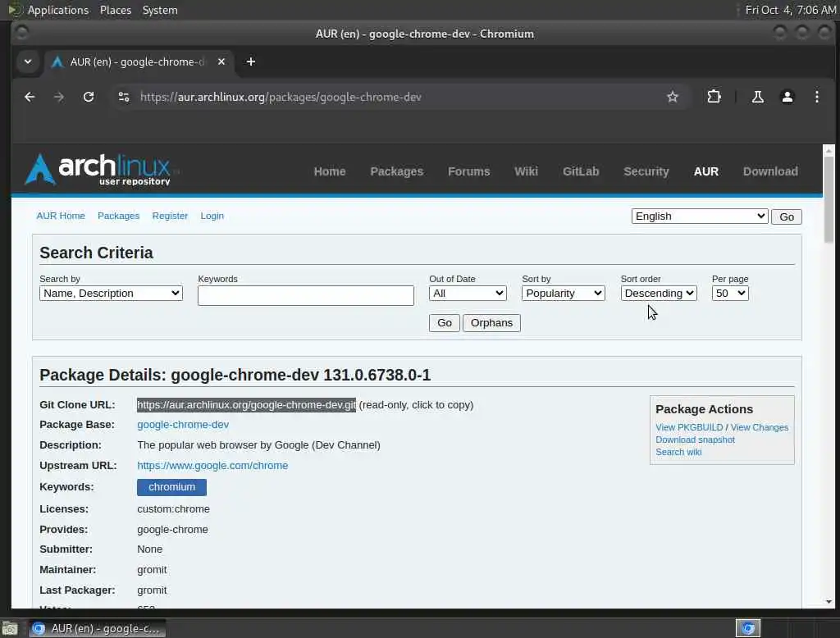Viewport: 840px width, 638px height.
Task: Click the Chromium icon in system tray
Action: [x=748, y=628]
